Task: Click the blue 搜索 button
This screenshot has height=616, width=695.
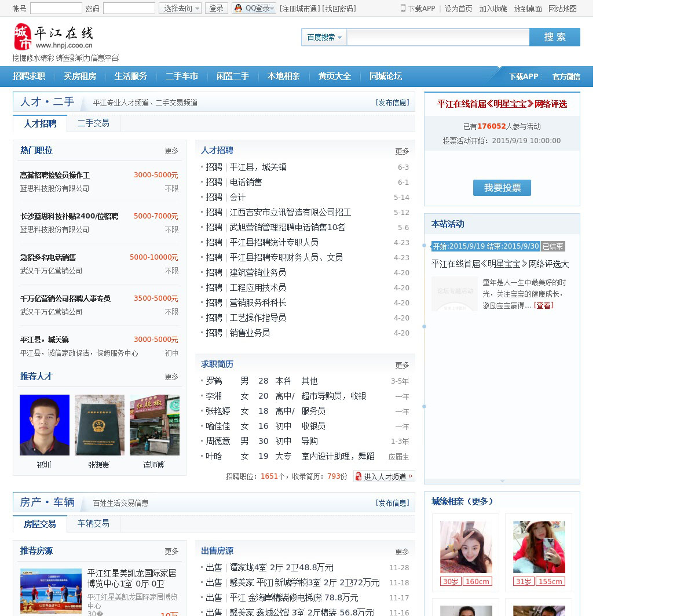Action: [x=554, y=37]
